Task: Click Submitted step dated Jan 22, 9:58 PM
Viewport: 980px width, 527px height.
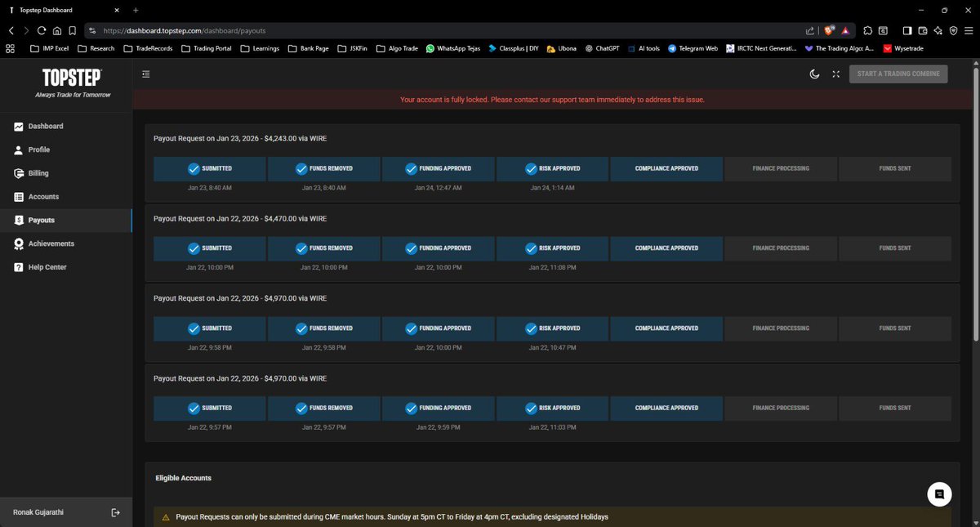Action: click(x=210, y=328)
